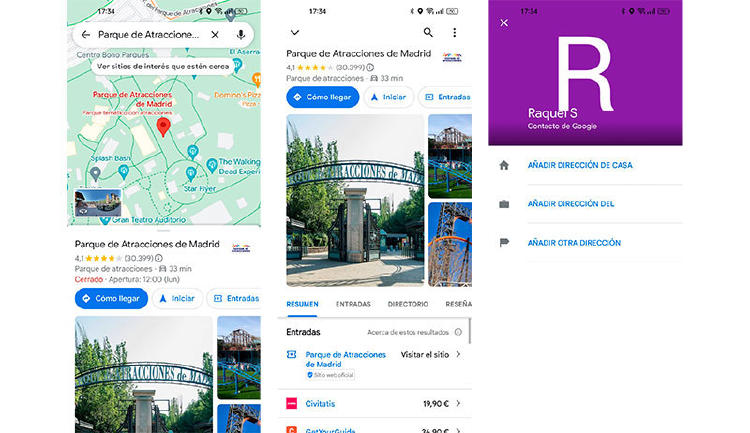Tap The Walking Dead Experience map marker
Screen dimensions: 750x433
tap(212, 166)
